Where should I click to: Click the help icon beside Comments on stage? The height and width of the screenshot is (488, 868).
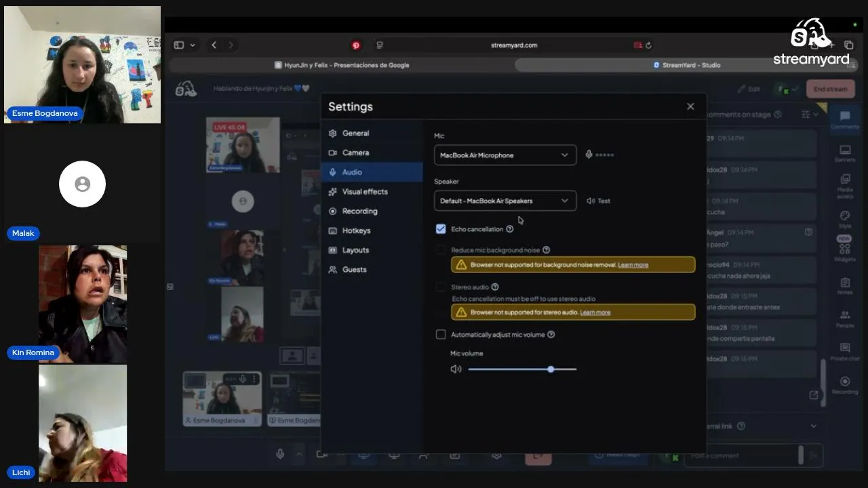pos(778,115)
